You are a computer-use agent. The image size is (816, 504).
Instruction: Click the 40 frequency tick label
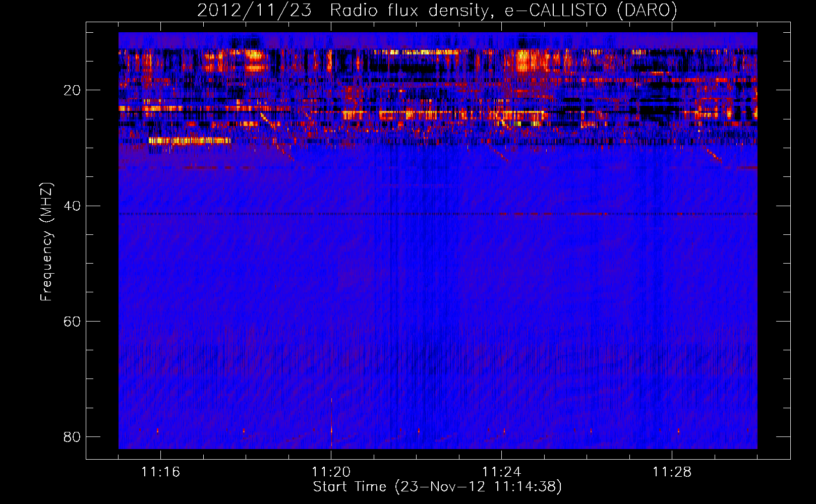(x=72, y=206)
